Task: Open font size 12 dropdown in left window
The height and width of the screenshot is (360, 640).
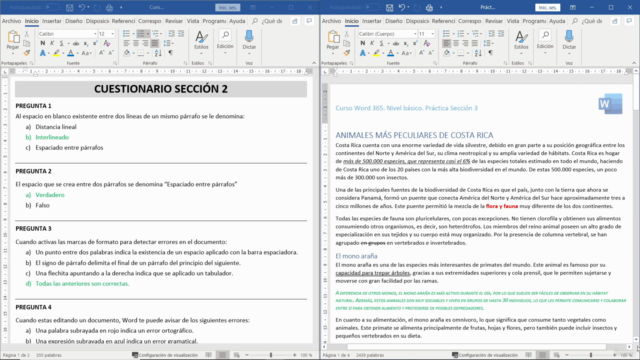Action: click(113, 34)
